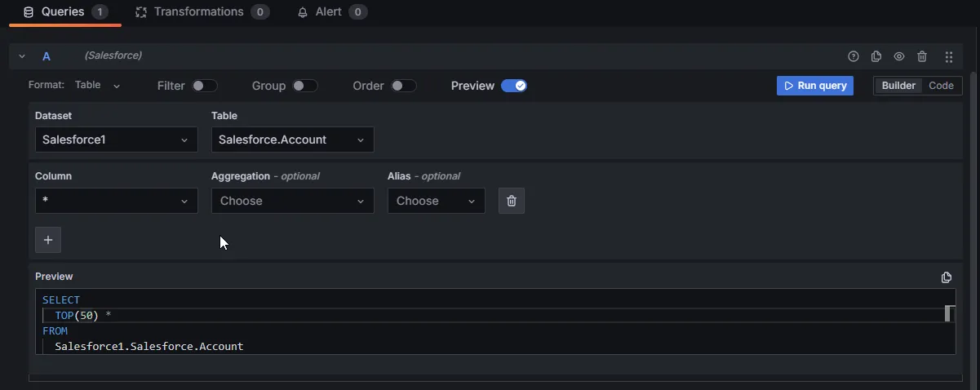Image resolution: width=980 pixels, height=390 pixels.
Task: Copy the SQL preview to the clipboard
Action: pyautogui.click(x=947, y=277)
